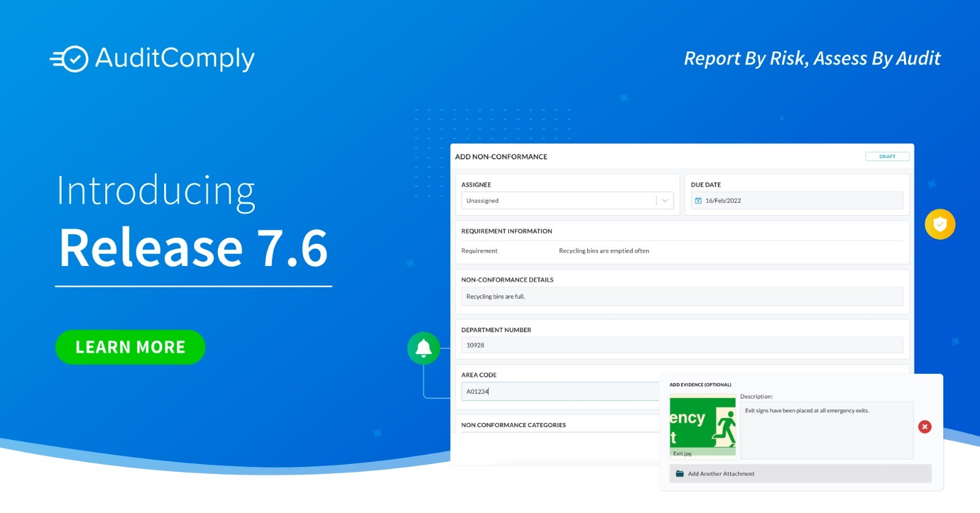Image resolution: width=980 pixels, height=513 pixels.
Task: Click the Department Number field 10928
Action: click(682, 345)
